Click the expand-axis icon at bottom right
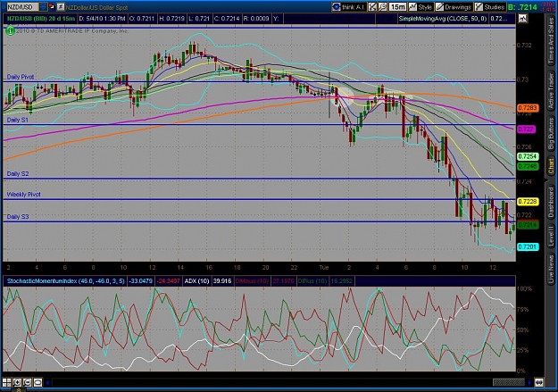The height and width of the screenshot is (392, 558). [x=539, y=383]
